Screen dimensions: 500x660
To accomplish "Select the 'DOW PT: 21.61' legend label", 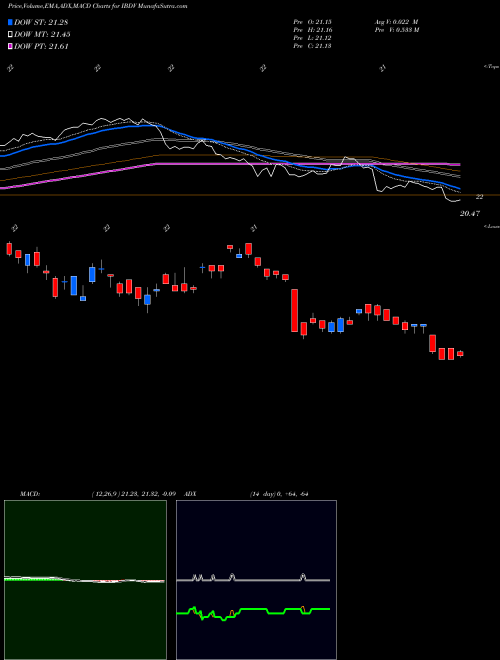I will (41, 46).
